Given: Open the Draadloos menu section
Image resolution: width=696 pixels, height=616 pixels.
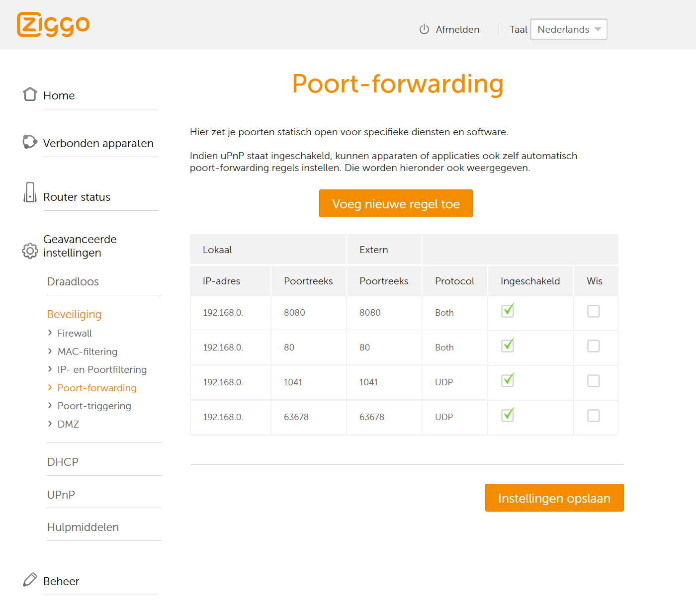Looking at the screenshot, I should click(x=73, y=281).
